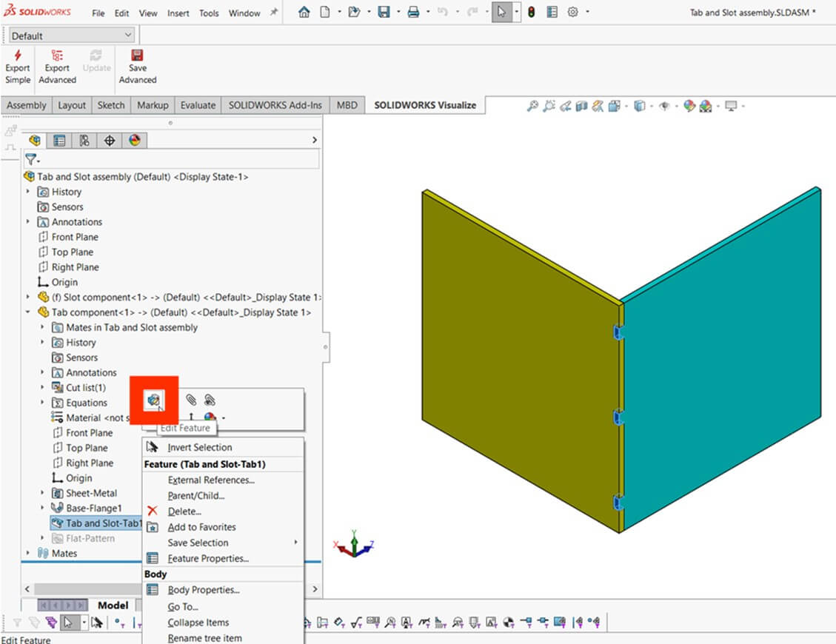Open the FeatureManager filter funnel icon

tap(30, 159)
